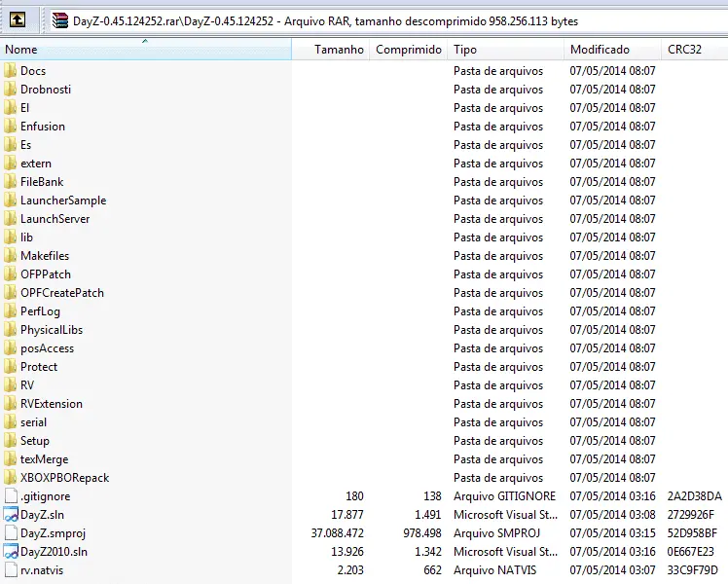Click the DayZ2010.sln file name
This screenshot has width=728, height=584.
coord(54,552)
